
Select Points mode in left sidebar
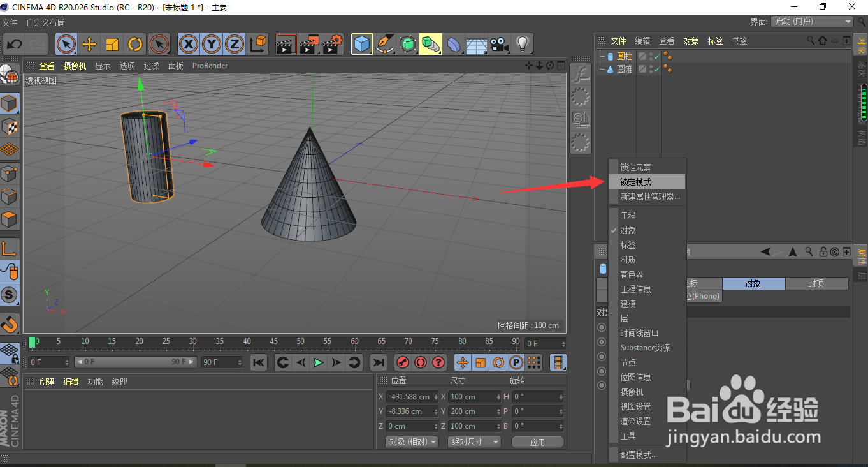click(10, 174)
